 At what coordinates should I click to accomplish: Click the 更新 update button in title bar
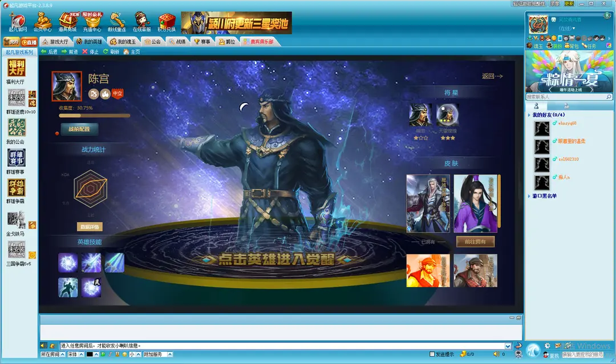pos(569,3)
